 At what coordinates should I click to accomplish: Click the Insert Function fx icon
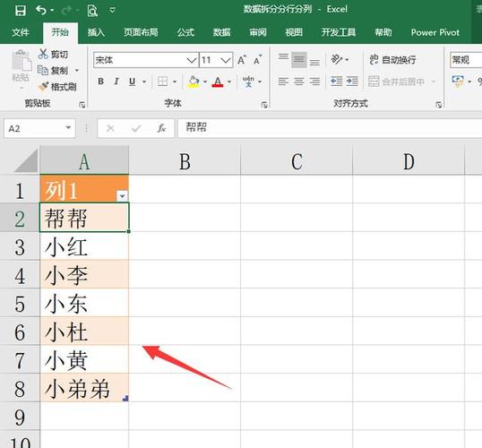[161, 128]
